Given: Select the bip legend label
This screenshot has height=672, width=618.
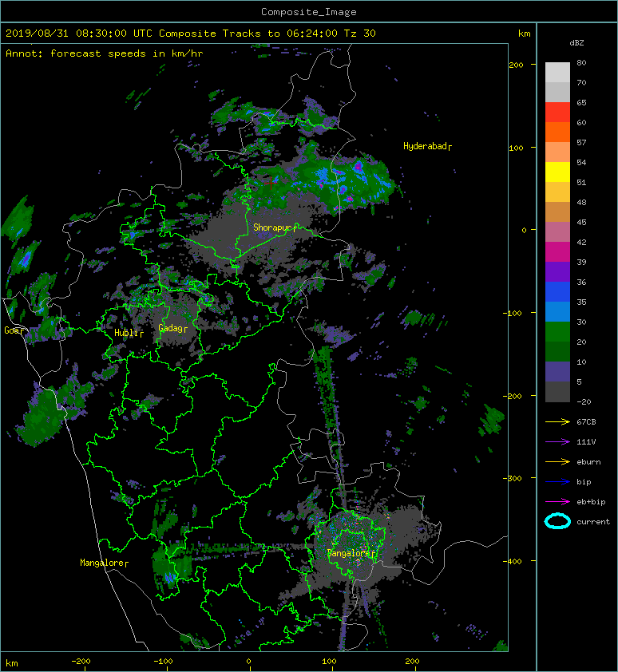Looking at the screenshot, I should click(x=584, y=482).
